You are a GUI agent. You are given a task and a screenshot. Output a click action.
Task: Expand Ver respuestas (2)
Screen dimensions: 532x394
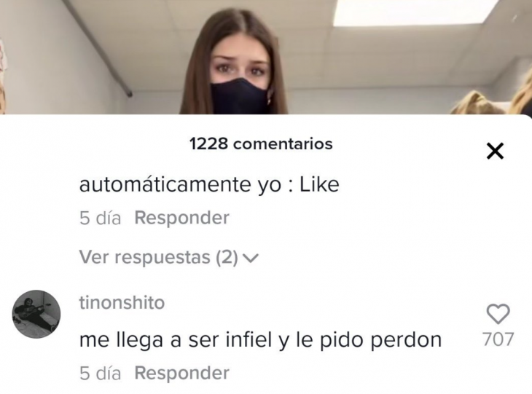click(x=168, y=257)
